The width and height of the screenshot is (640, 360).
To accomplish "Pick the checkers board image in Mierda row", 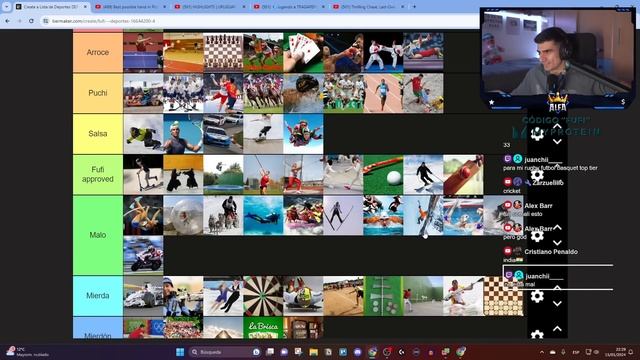I will pyautogui.click(x=503, y=296).
